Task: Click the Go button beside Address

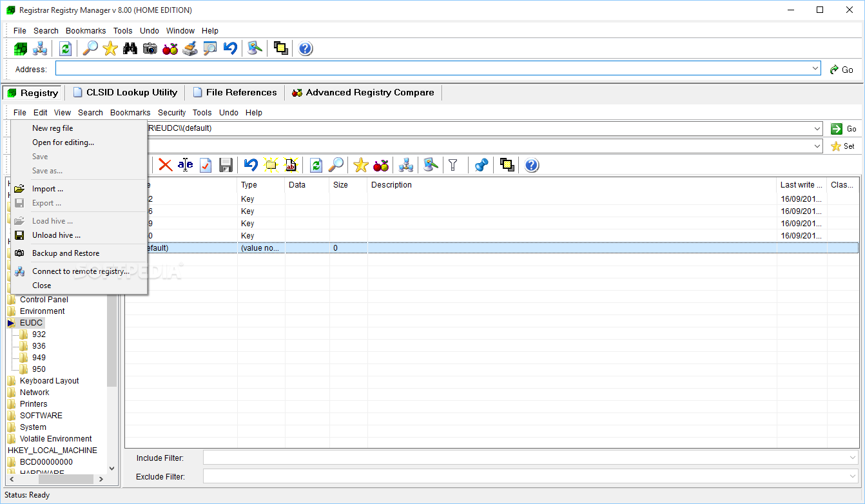Action: [841, 70]
